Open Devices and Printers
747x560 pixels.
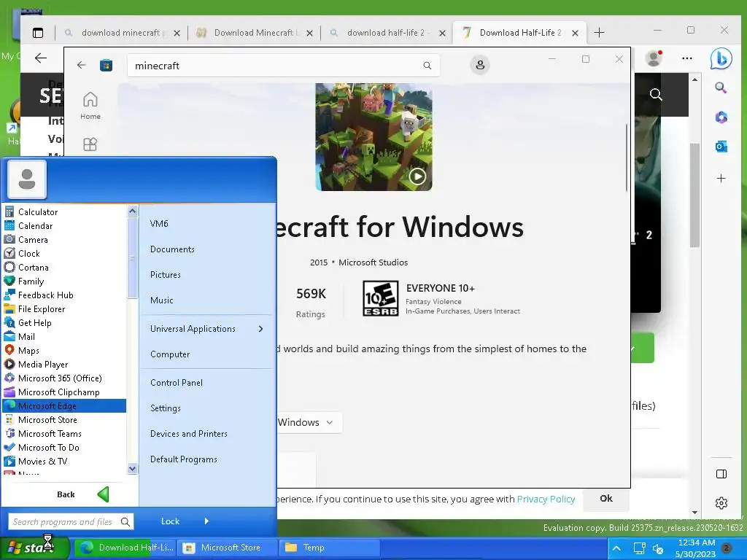(189, 434)
